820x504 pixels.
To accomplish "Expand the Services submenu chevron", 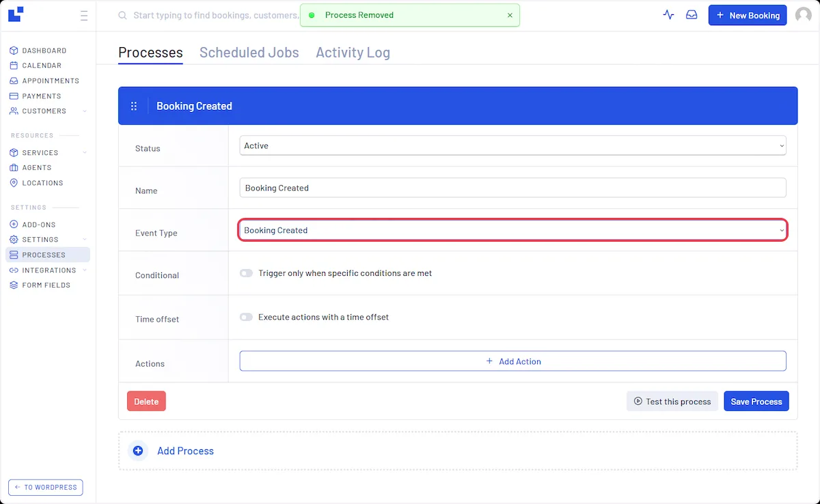I will coord(85,152).
